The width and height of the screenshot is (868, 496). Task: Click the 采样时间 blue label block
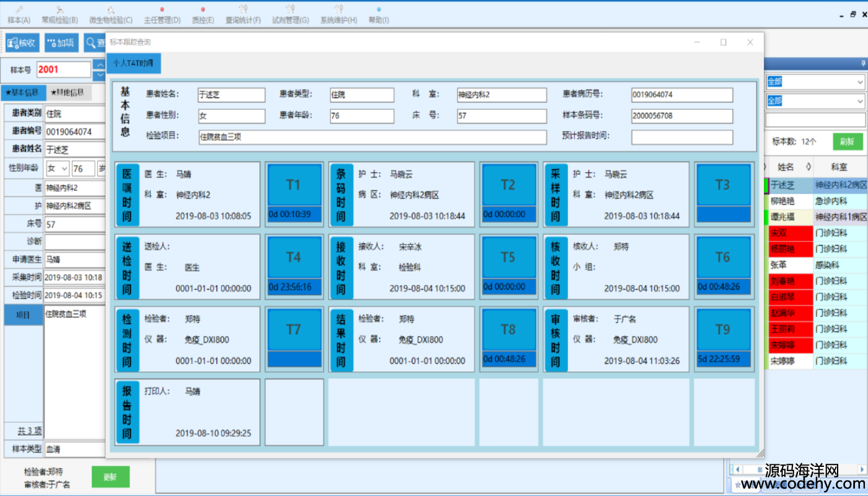(556, 195)
